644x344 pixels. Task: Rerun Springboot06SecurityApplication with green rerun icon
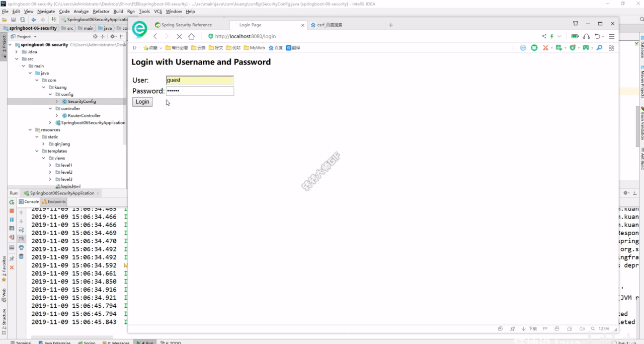(x=12, y=202)
